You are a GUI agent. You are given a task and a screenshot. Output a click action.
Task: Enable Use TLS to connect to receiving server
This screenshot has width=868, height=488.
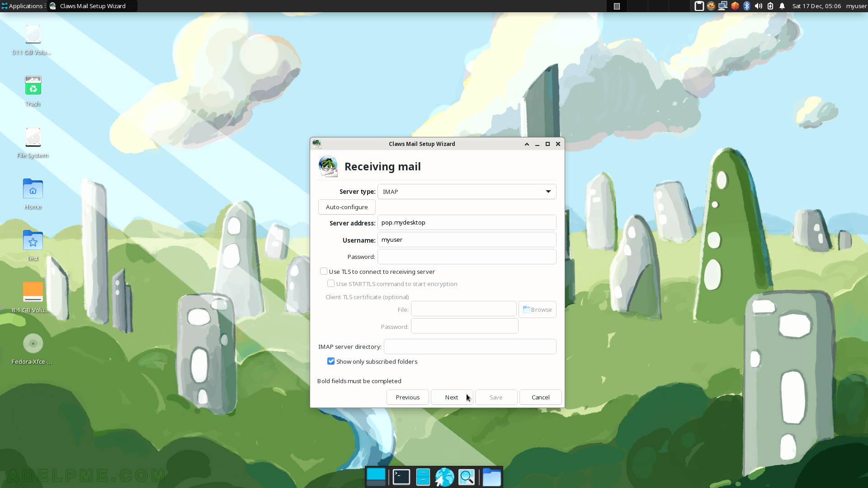(324, 271)
